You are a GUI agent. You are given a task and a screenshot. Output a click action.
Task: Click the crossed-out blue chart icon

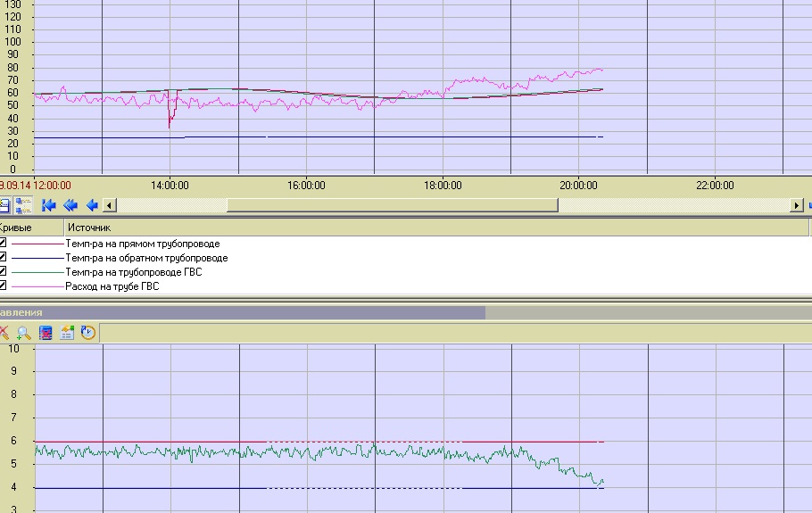pos(46,333)
